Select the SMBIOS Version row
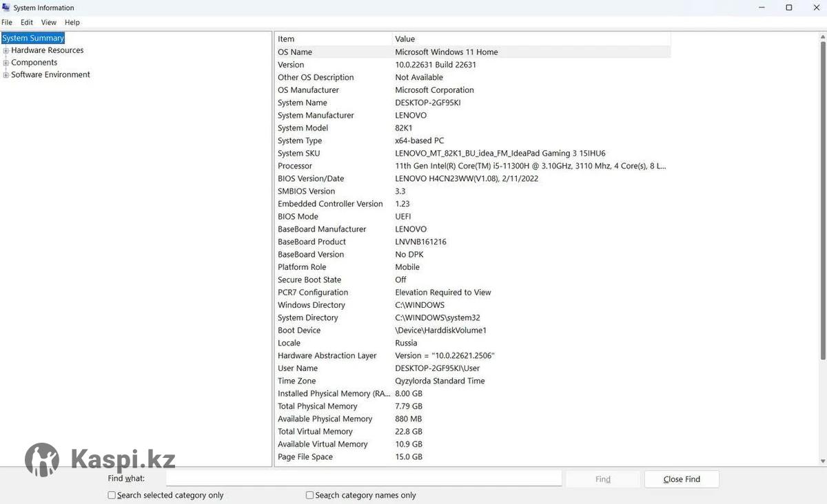The width and height of the screenshot is (827, 504). pyautogui.click(x=473, y=191)
